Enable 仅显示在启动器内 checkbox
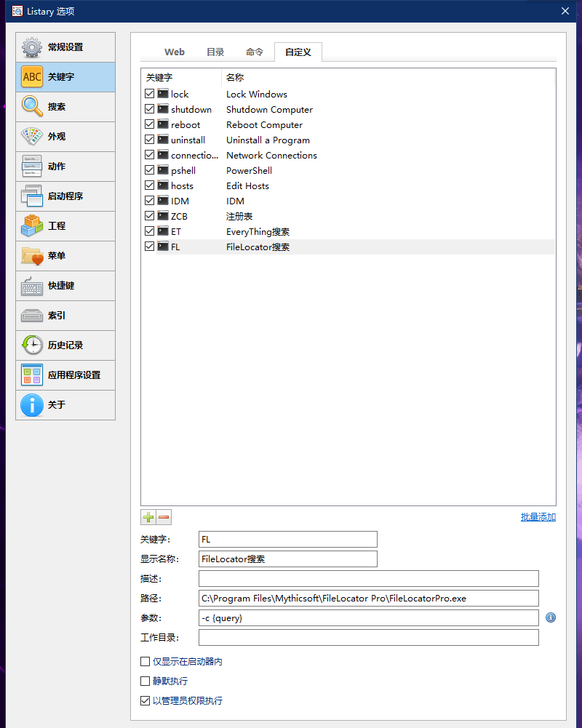 (x=145, y=662)
